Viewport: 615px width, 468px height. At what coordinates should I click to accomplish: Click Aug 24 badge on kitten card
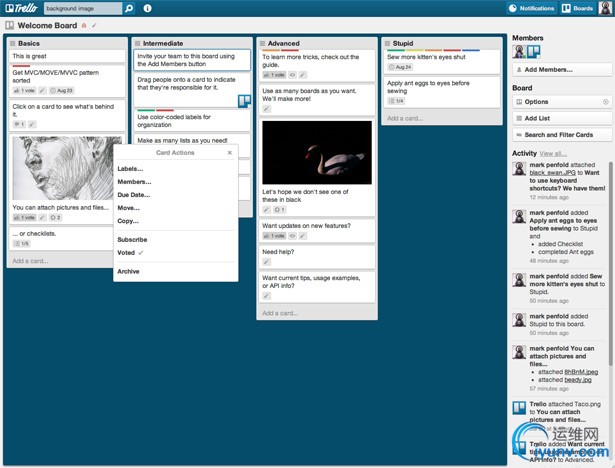point(400,67)
